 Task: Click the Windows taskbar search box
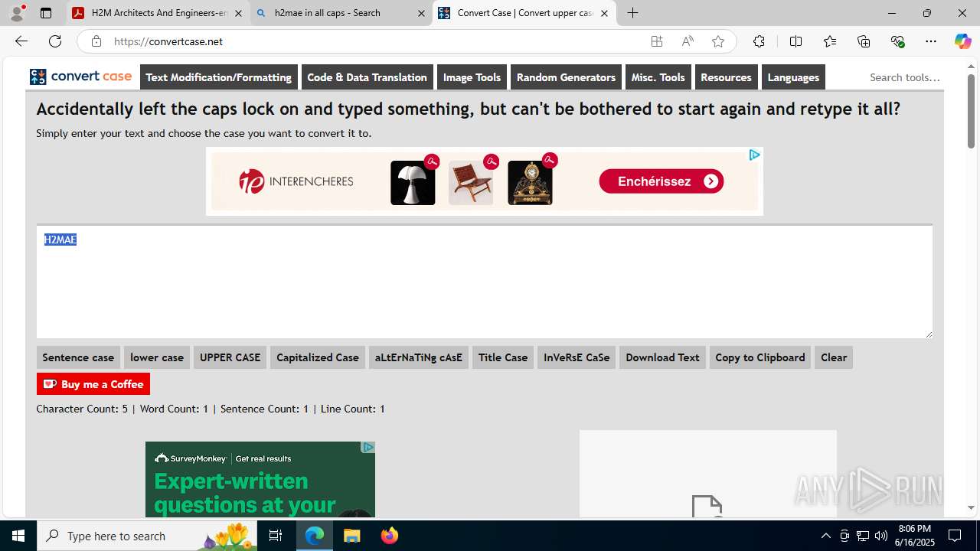click(x=148, y=536)
